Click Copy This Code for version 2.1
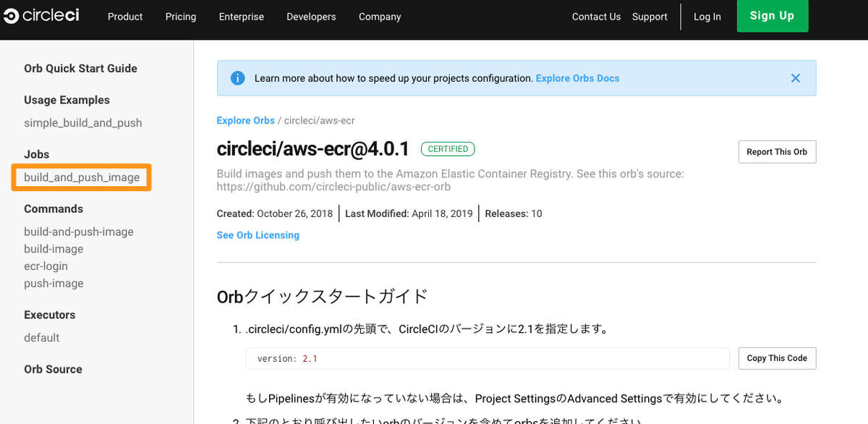 point(777,358)
